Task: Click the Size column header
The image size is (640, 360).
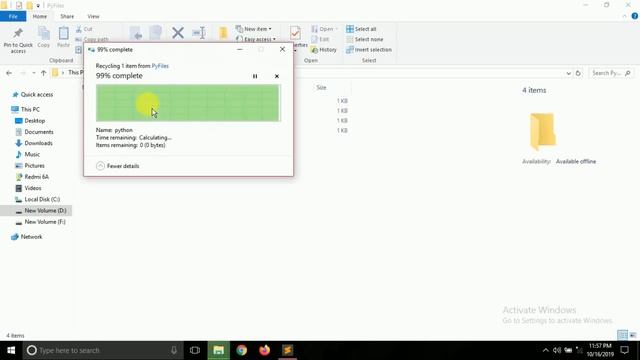Action: coord(321,87)
